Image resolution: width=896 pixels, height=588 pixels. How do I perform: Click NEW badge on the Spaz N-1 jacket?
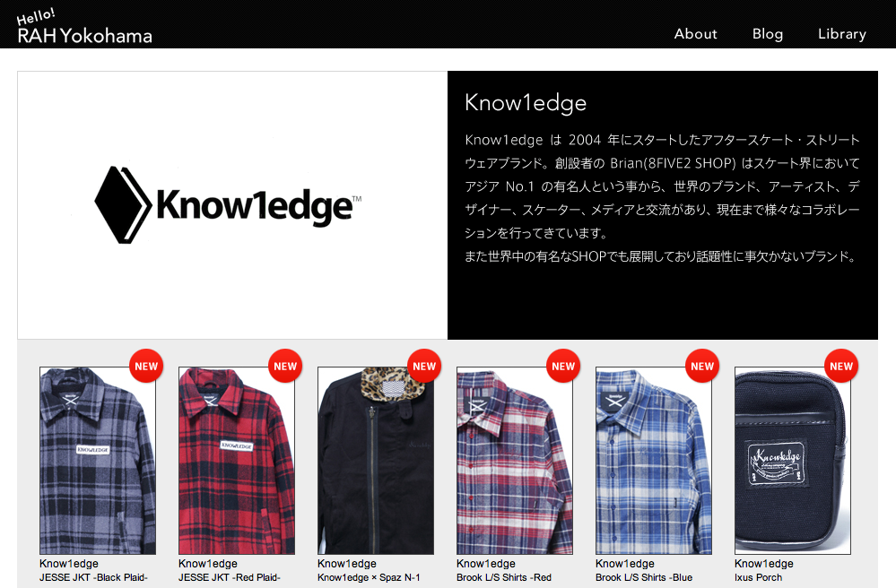click(x=424, y=366)
